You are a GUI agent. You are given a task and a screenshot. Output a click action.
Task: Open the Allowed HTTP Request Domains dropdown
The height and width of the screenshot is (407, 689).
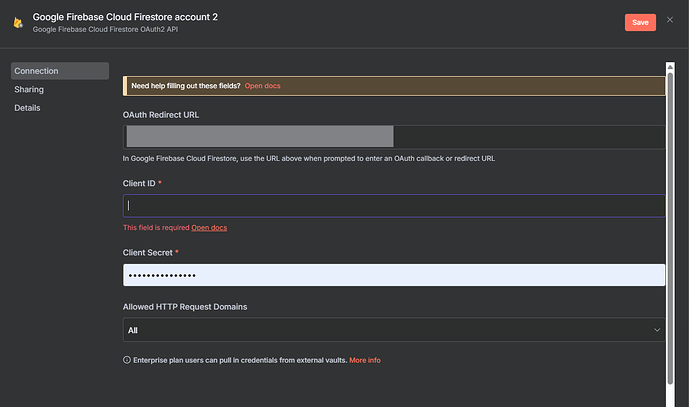coord(394,329)
